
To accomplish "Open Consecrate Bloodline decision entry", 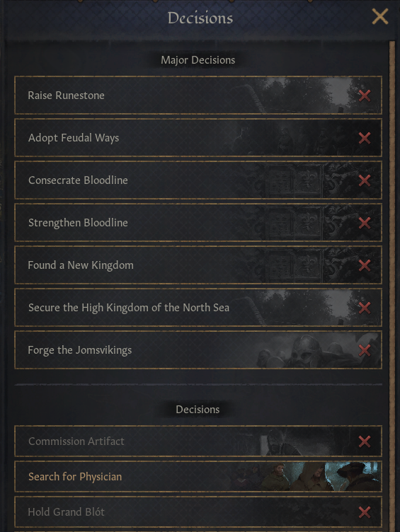I will tap(198, 180).
